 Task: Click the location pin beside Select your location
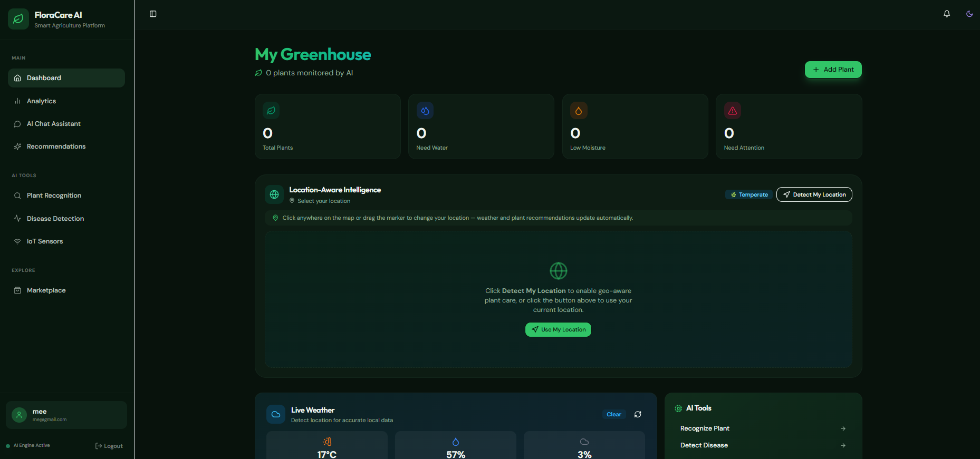coord(292,201)
